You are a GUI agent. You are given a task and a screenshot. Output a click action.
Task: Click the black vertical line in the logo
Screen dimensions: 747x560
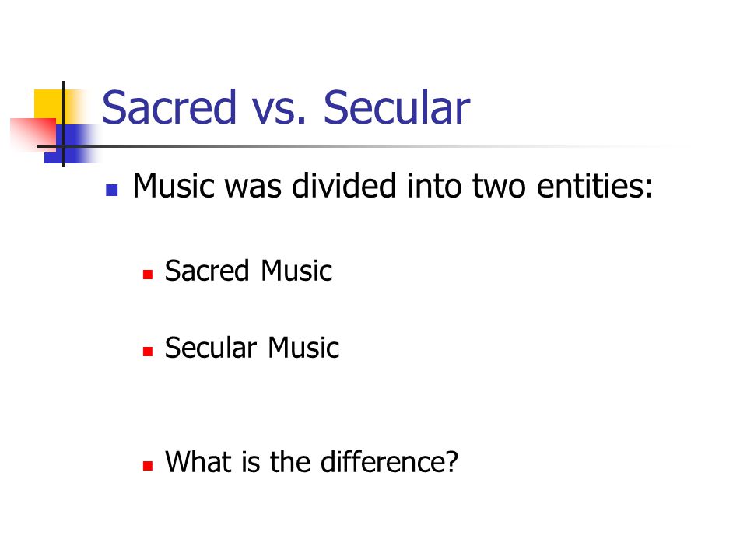(x=63, y=124)
